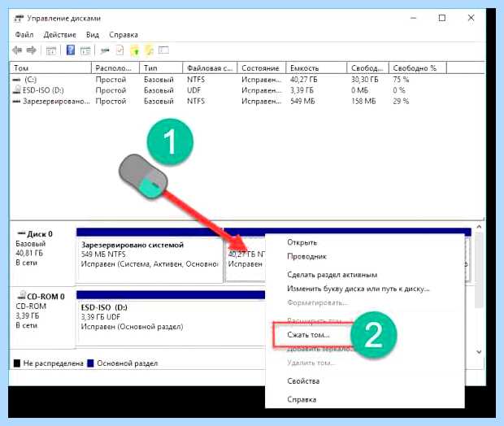
Task: Click the CD-ROM 0 disk label
Action: (46, 297)
